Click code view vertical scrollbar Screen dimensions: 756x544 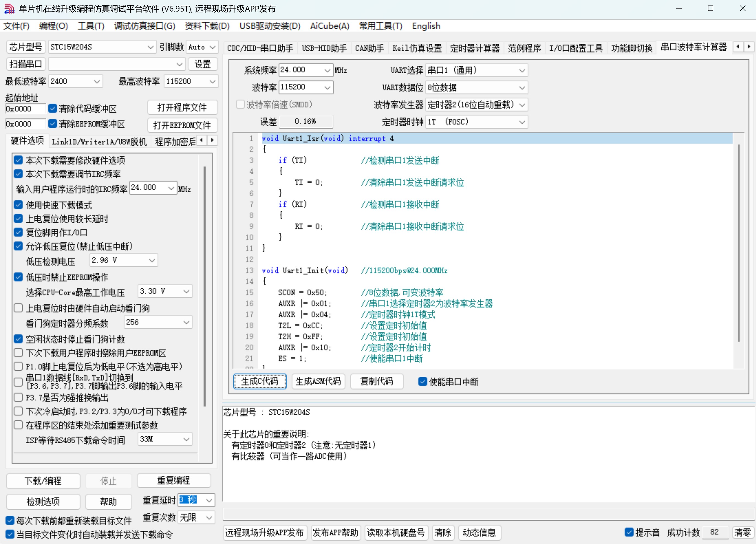pos(739,243)
